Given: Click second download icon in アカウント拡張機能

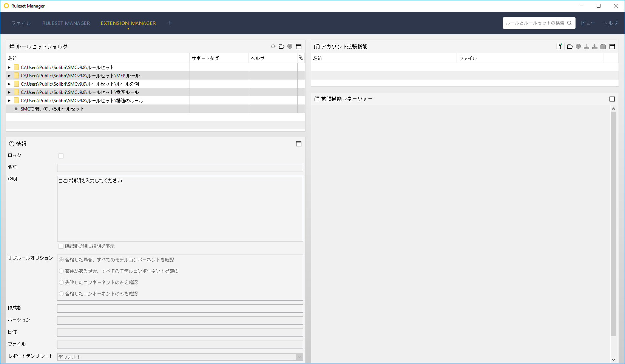Looking at the screenshot, I should coord(595,46).
